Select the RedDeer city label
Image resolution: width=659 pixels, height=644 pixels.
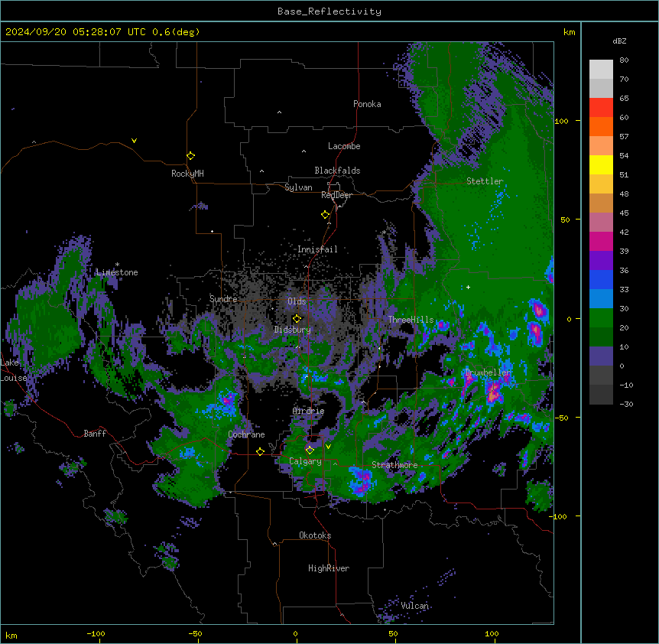pyautogui.click(x=336, y=195)
